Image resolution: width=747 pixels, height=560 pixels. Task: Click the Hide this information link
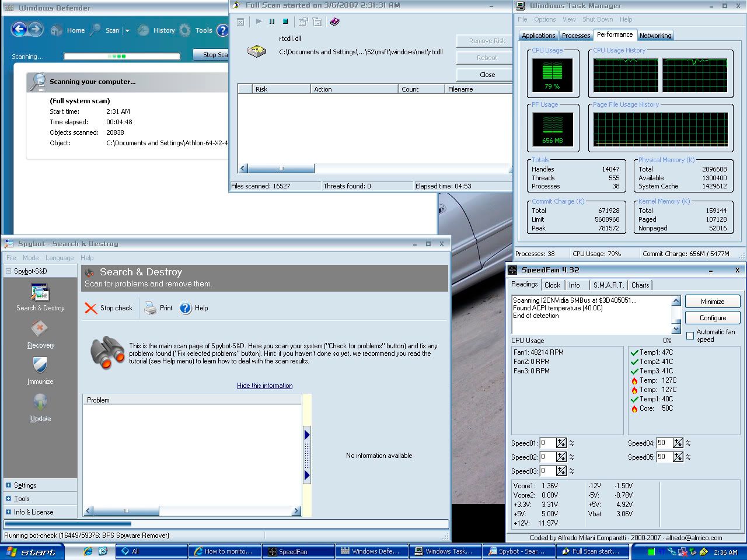(264, 386)
